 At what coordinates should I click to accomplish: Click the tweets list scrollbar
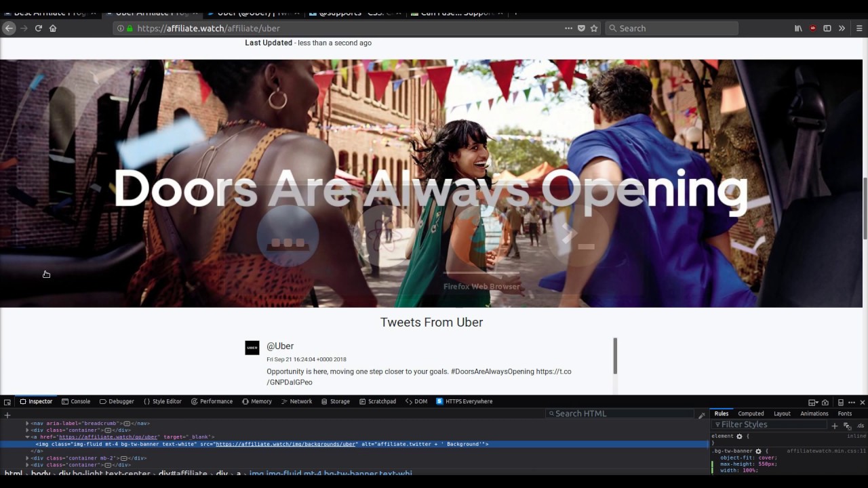(x=615, y=356)
